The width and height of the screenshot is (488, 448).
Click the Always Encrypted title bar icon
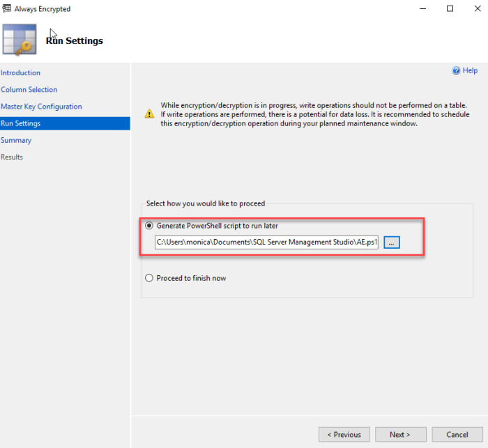[7, 9]
